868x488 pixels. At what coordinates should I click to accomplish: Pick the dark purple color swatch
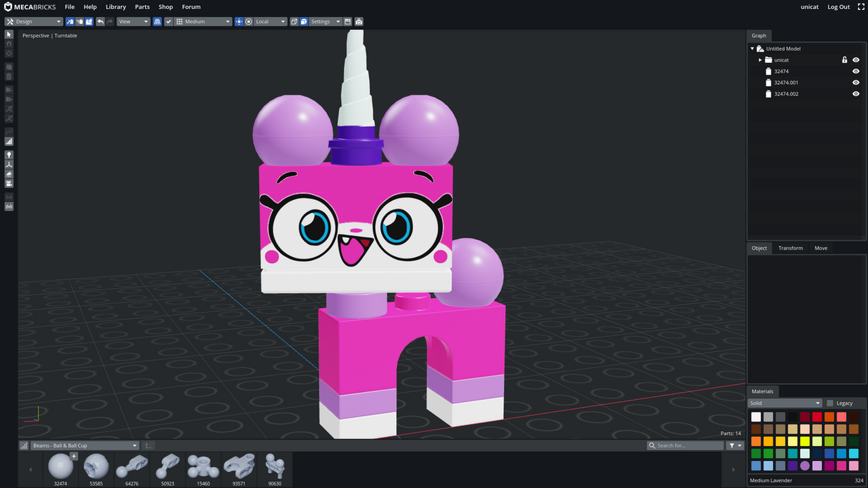(x=793, y=466)
